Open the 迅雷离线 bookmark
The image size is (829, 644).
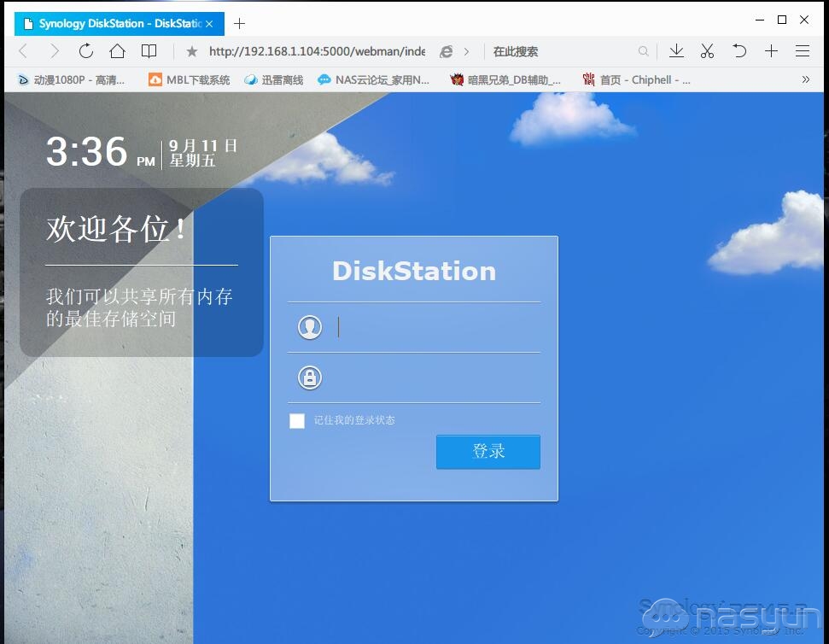(x=273, y=79)
